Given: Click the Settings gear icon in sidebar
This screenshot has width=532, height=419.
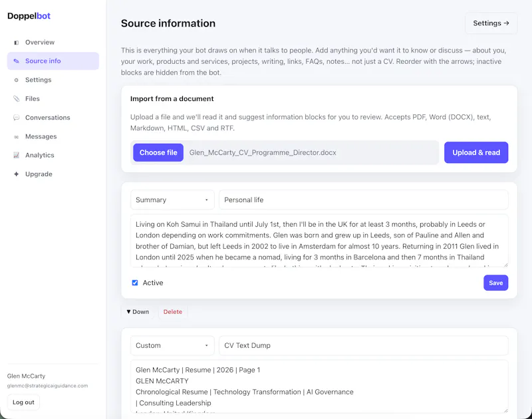Looking at the screenshot, I should point(16,80).
